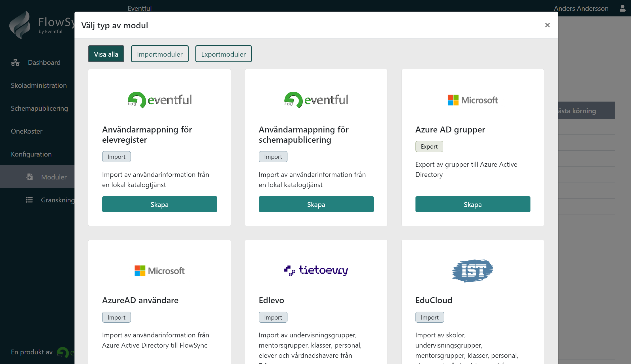Click the FlowSync flame logo
The width and height of the screenshot is (631, 364).
click(20, 25)
